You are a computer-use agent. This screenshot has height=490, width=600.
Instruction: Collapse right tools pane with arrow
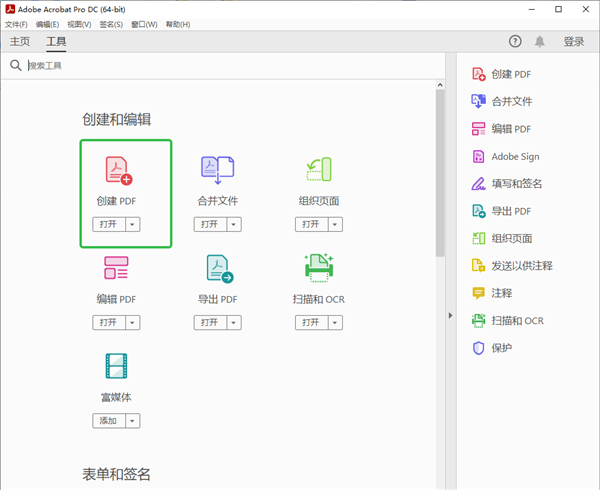(x=450, y=315)
